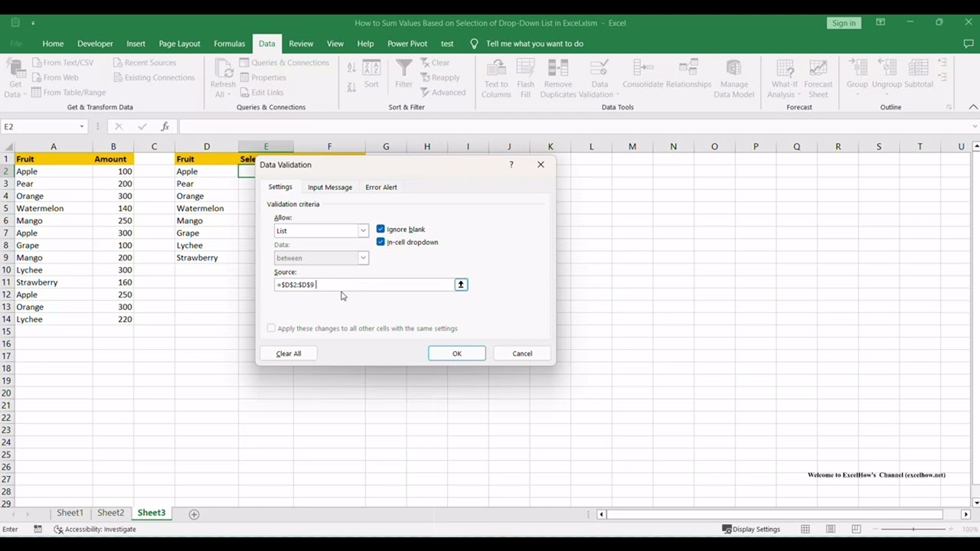Click the Subtotal icon

point(918,68)
